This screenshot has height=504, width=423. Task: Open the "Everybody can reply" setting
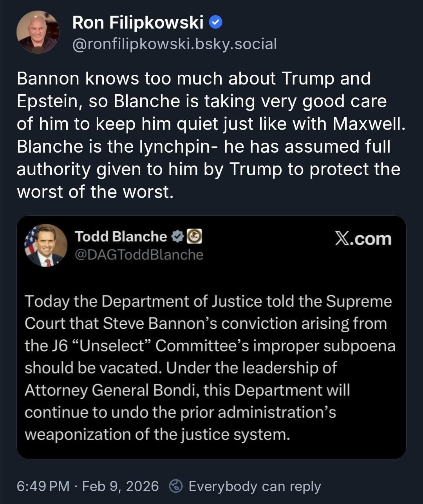coord(255,486)
